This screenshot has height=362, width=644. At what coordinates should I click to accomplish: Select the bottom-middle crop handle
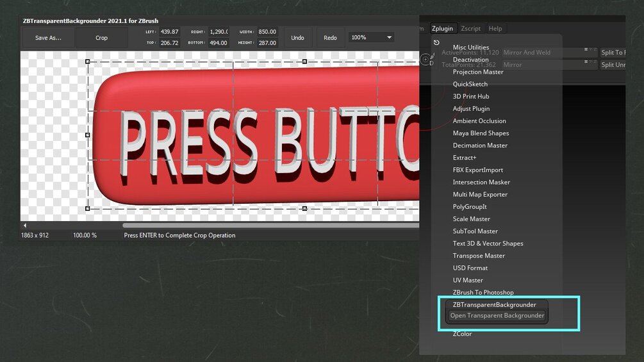pyautogui.click(x=304, y=208)
